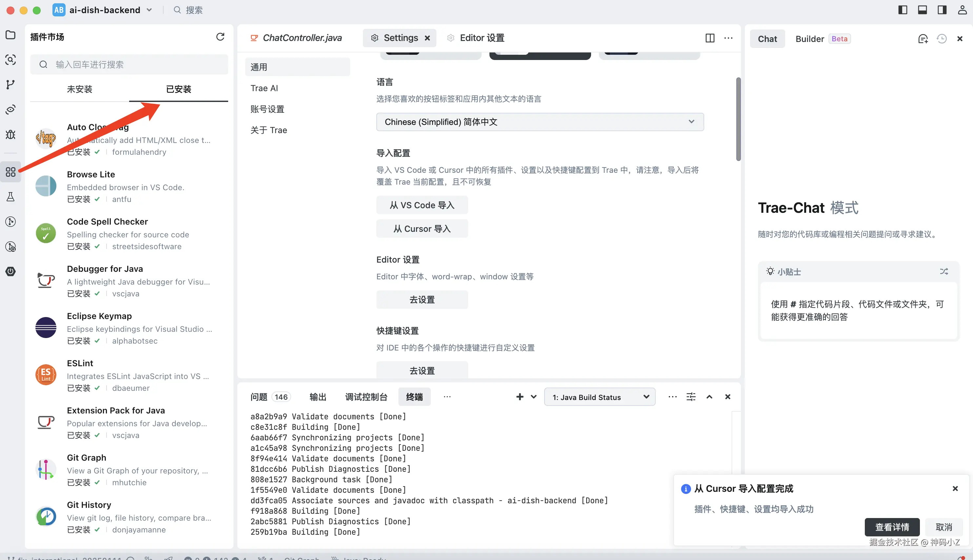Click 查看详情 in the import notification
This screenshot has height=560, width=973.
[x=892, y=527]
